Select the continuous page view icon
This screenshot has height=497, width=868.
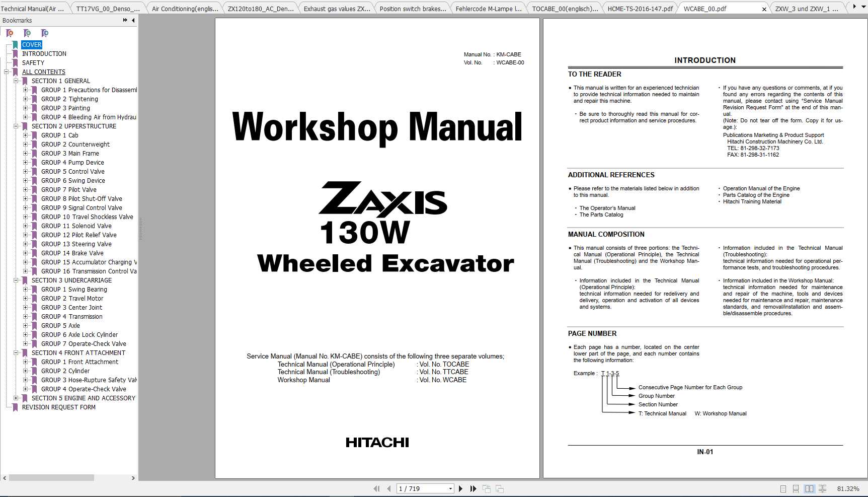tap(796, 488)
